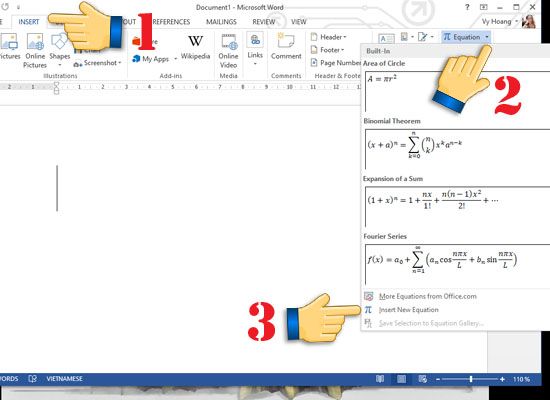Image resolution: width=550 pixels, height=400 pixels.
Task: Click the VIETNAMESE language indicator
Action: 65,379
